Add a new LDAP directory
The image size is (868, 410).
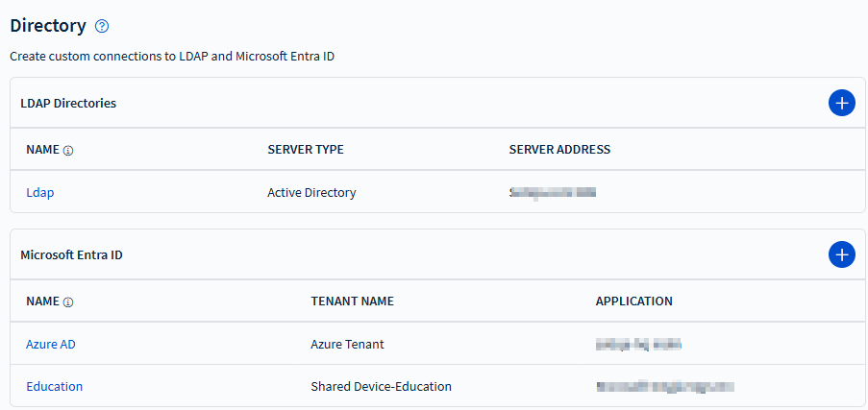point(841,103)
